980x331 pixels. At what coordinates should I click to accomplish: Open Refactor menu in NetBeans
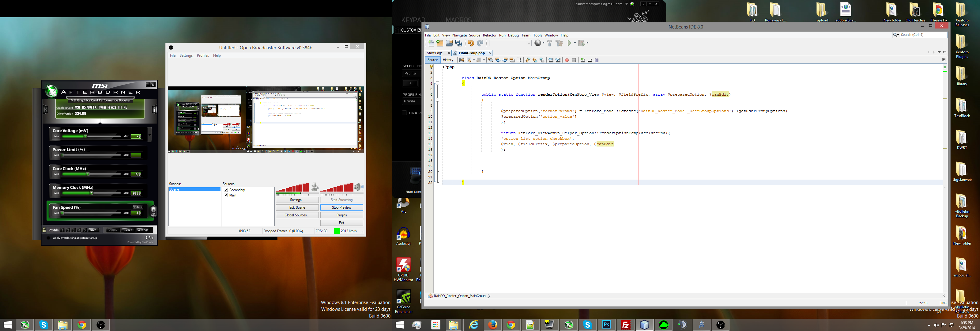point(490,35)
